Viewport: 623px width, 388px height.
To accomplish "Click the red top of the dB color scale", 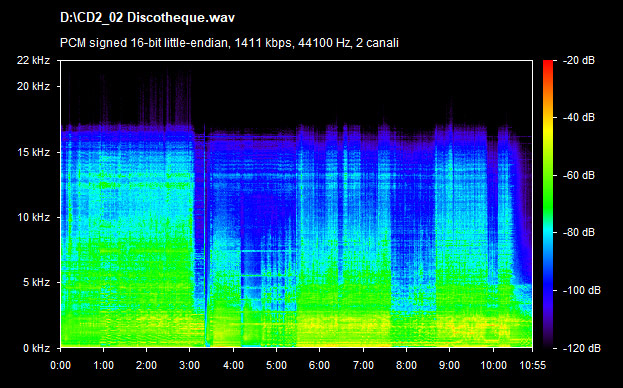I will pyautogui.click(x=548, y=66).
